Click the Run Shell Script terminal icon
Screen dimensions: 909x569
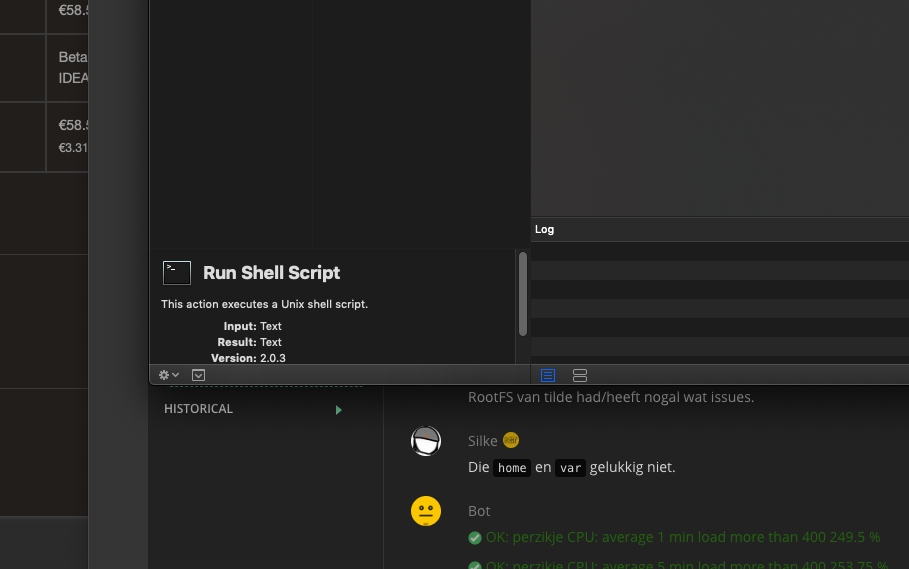click(177, 273)
